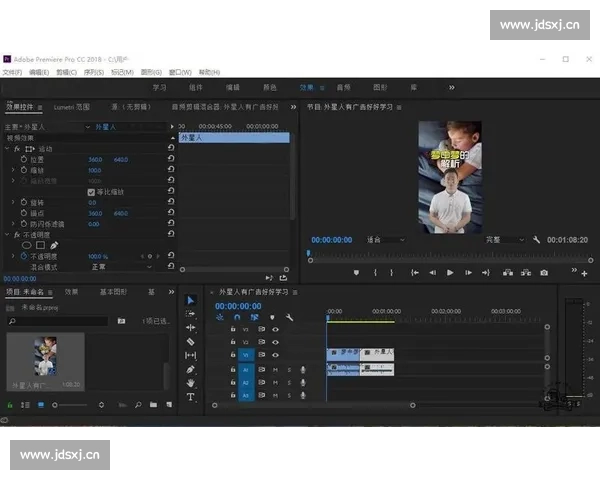This screenshot has height=480, width=600.
Task: Select the Razor tool in toolbar
Action: point(190,341)
